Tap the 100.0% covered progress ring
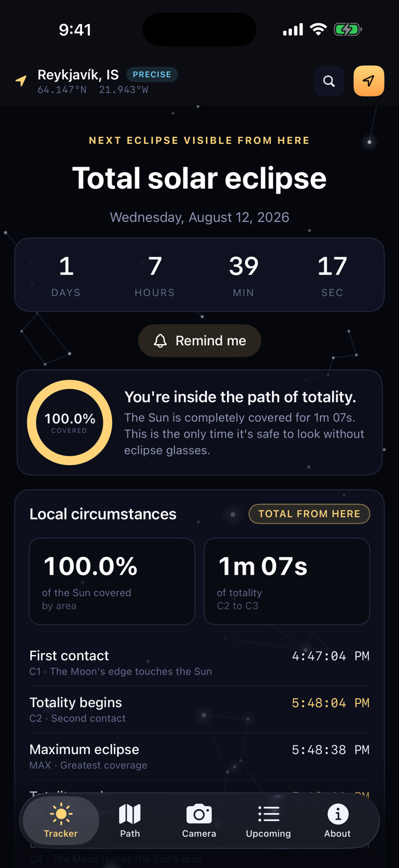This screenshot has height=868, width=399. [x=70, y=422]
